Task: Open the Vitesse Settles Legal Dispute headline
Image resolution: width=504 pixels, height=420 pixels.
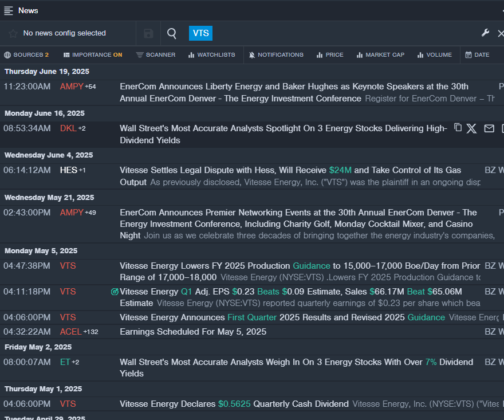Action: pos(290,176)
